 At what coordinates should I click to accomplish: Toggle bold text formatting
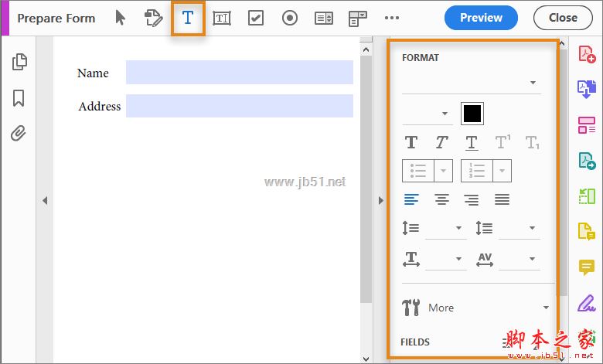tap(411, 142)
